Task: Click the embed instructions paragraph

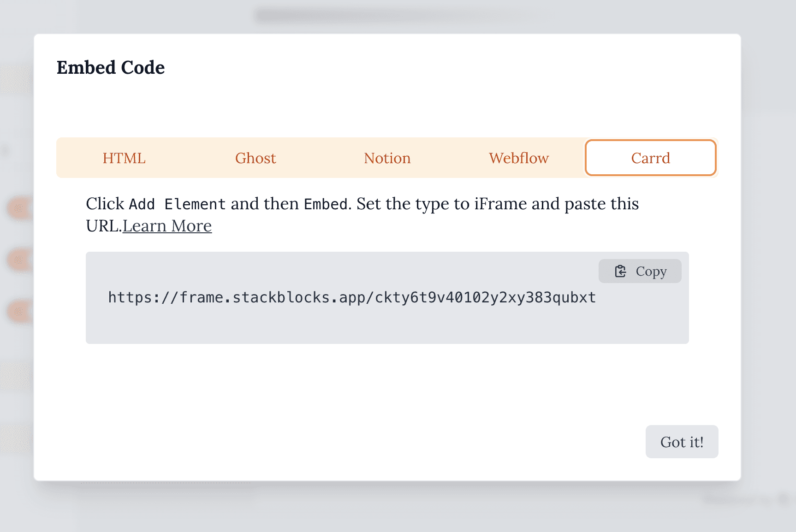Action: tap(323, 203)
